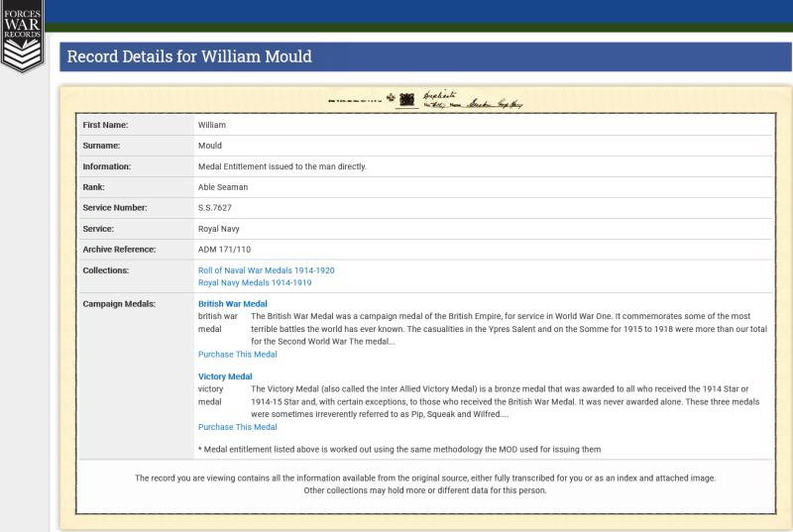793x532 pixels.
Task: Click the 'Medal Entitlement issued to the man directly' text
Action: pyautogui.click(x=283, y=166)
